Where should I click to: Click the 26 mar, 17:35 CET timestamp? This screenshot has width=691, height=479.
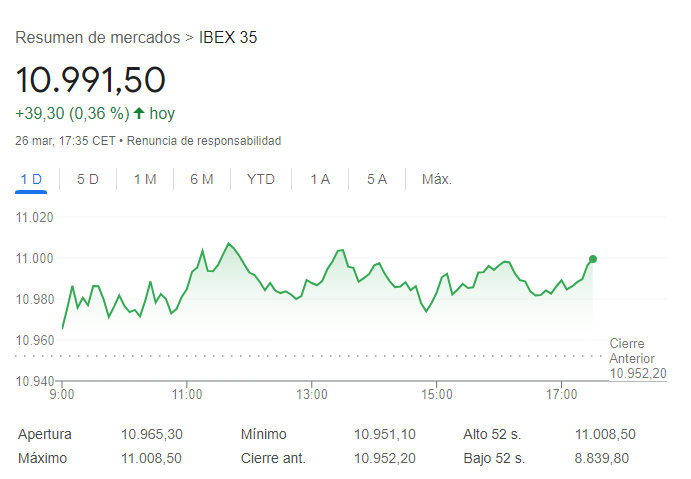65,141
